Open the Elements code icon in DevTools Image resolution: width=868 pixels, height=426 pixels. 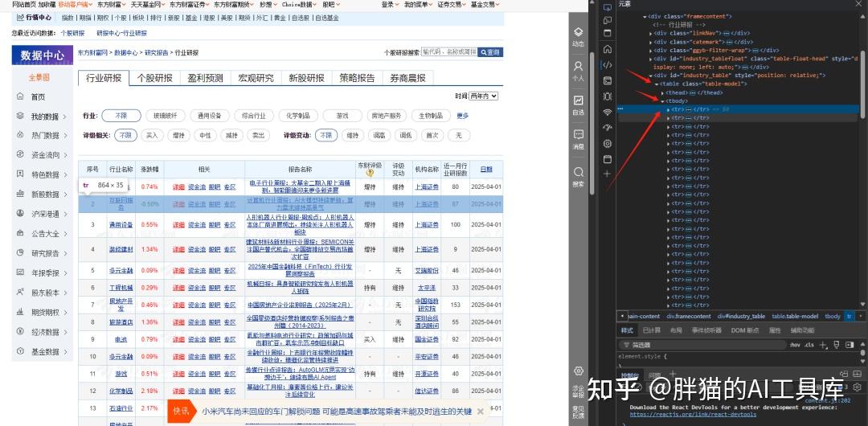(608, 65)
